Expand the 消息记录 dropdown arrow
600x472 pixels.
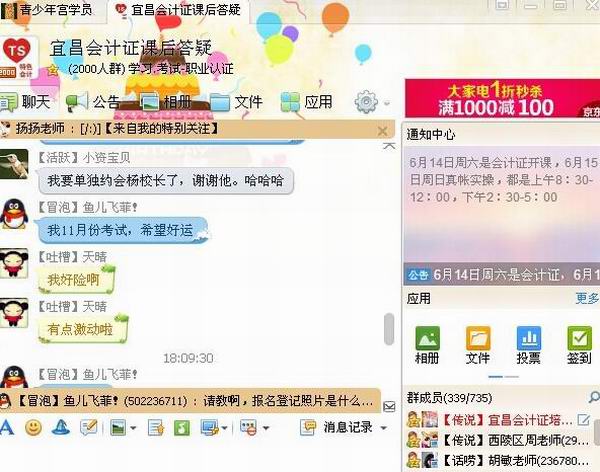pyautogui.click(x=383, y=428)
